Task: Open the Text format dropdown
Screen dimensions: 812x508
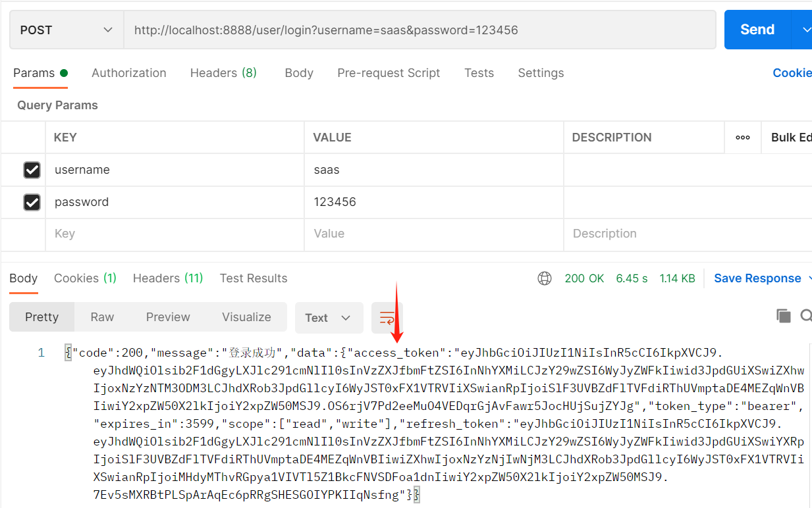Action: [x=329, y=318]
